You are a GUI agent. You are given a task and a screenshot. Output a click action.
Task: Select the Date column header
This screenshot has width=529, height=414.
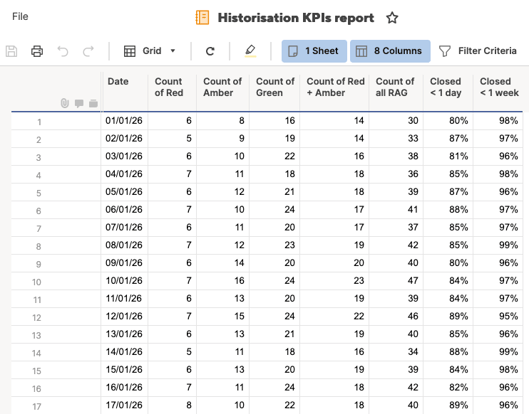click(x=124, y=92)
